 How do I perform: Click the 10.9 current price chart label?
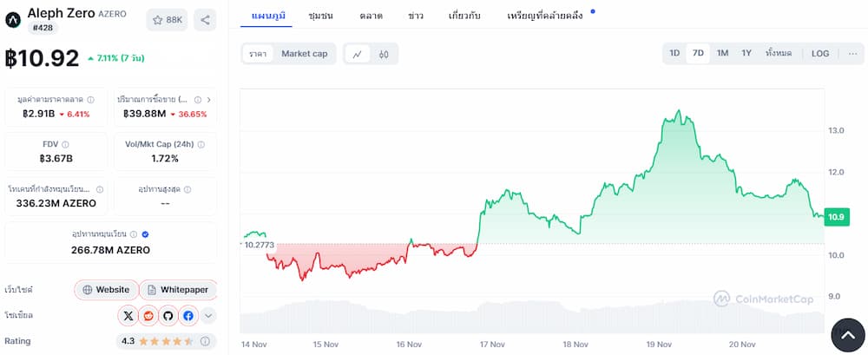(837, 217)
